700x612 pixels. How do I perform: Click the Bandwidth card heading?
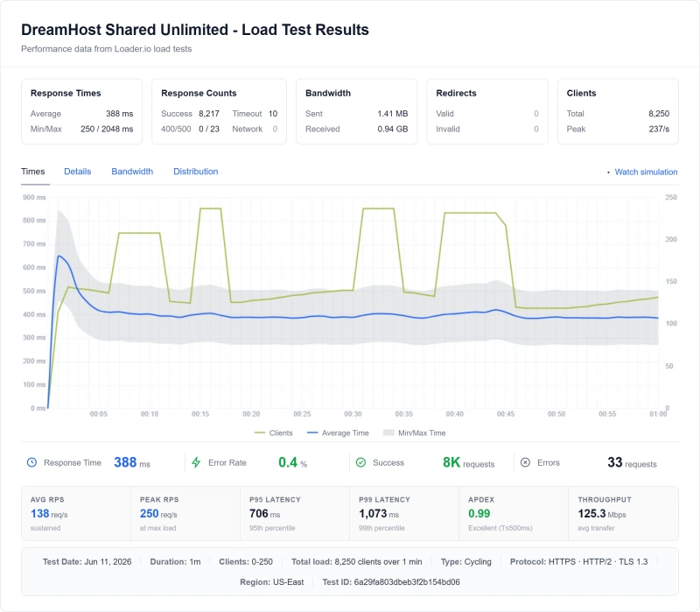tap(328, 94)
